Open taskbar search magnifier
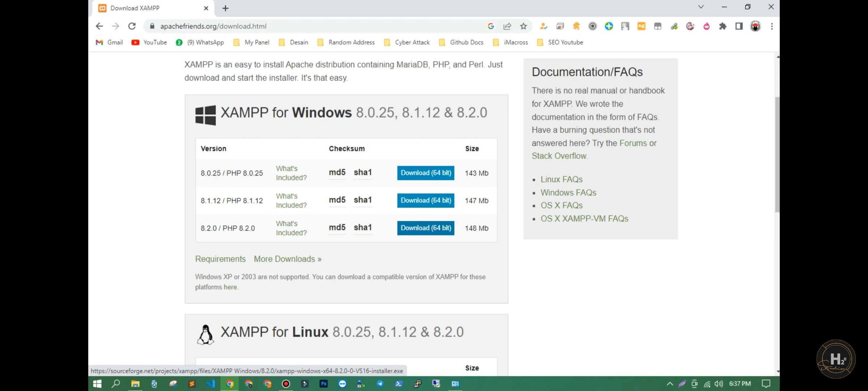Screen dimensions: 868x391 click(x=116, y=384)
